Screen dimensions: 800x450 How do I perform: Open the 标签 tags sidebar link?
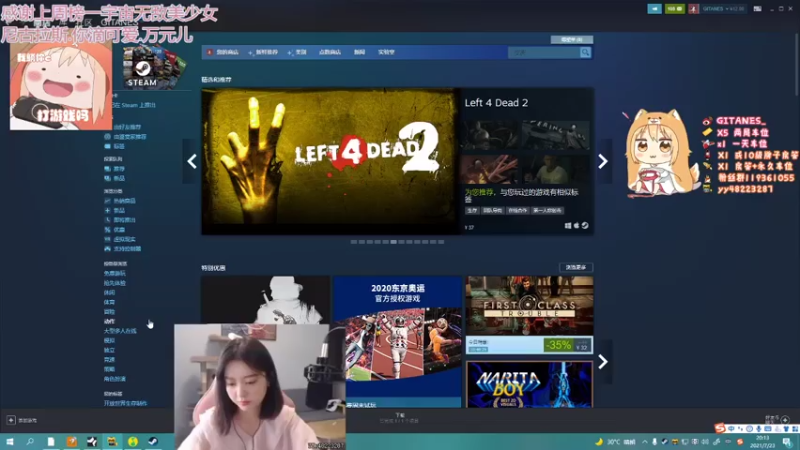coord(119,146)
